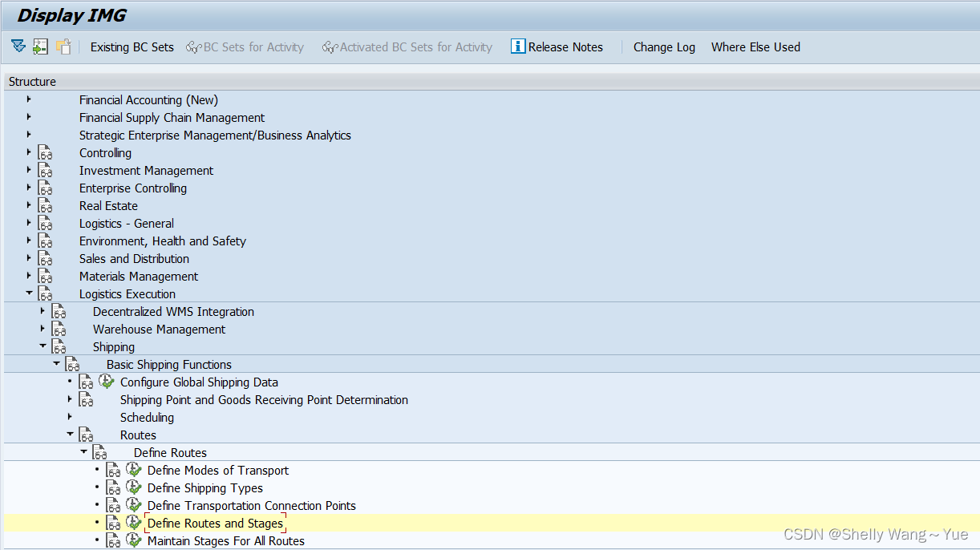Click the Release Notes info icon
980x550 pixels.
tap(516, 47)
